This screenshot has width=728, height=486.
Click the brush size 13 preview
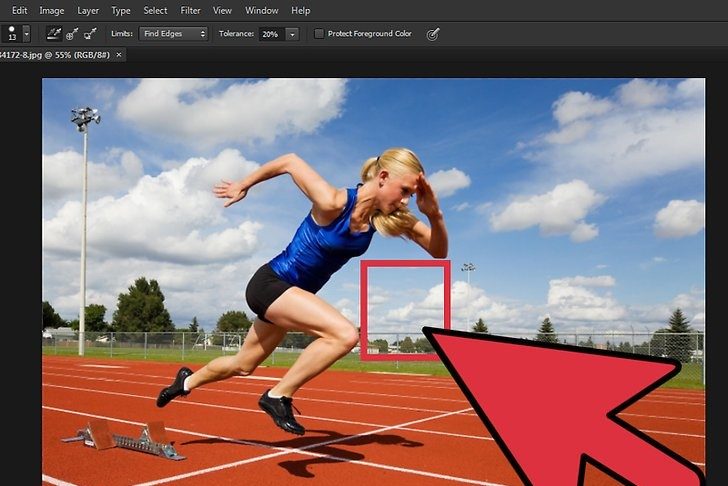(11, 34)
